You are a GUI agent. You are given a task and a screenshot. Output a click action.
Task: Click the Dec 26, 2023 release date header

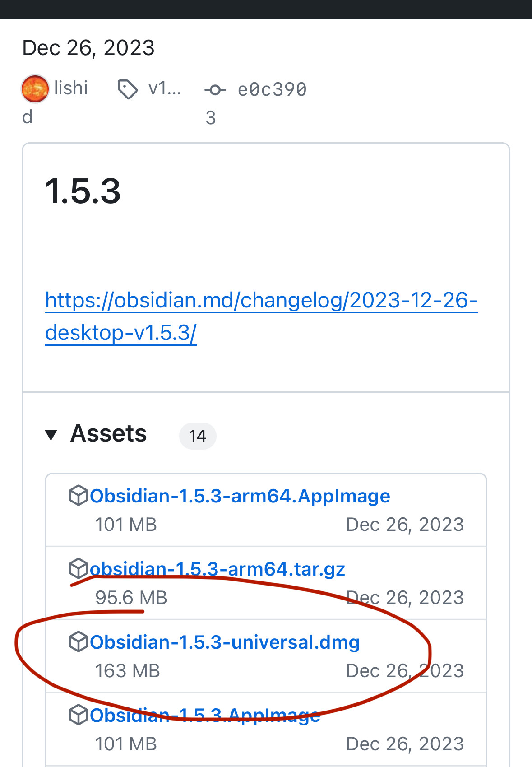pos(88,48)
